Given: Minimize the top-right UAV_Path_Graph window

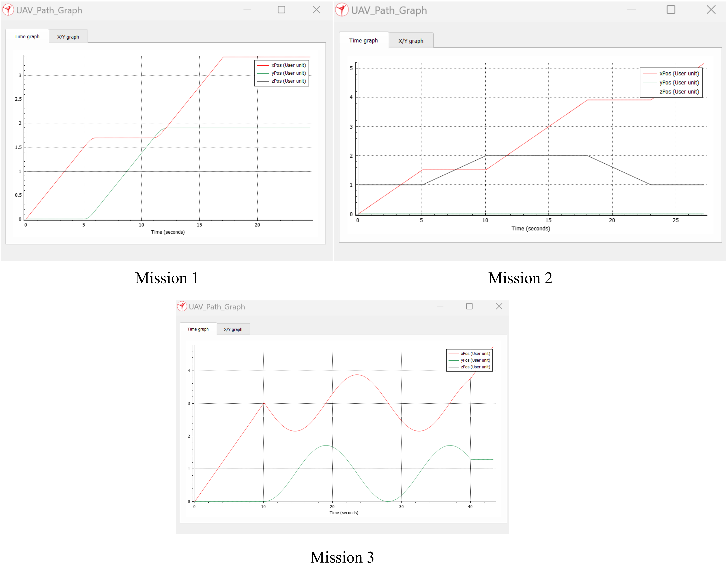Looking at the screenshot, I should pyautogui.click(x=631, y=10).
